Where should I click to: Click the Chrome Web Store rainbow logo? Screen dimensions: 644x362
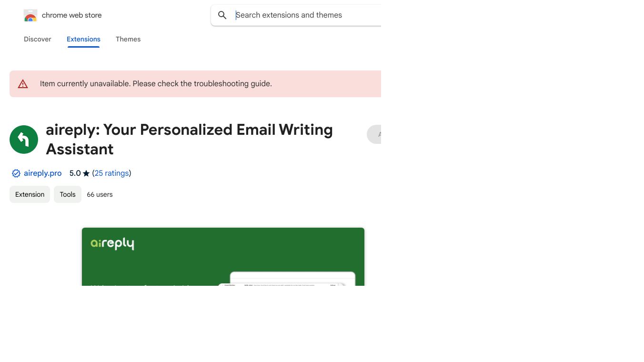point(30,16)
